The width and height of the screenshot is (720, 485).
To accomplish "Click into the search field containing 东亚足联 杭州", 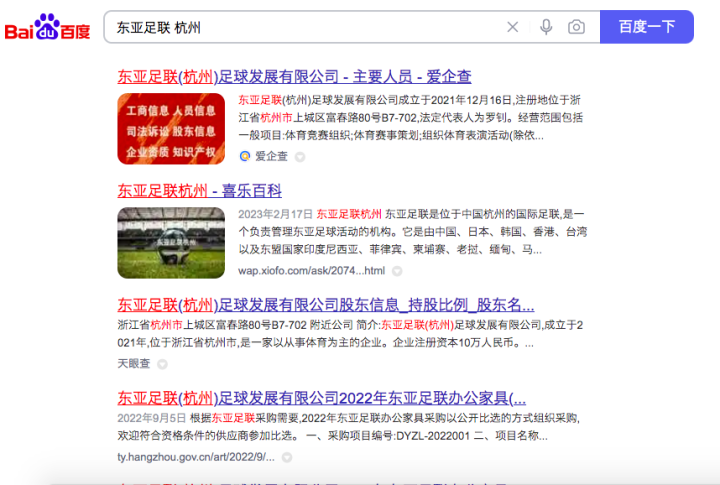I will pos(300,27).
